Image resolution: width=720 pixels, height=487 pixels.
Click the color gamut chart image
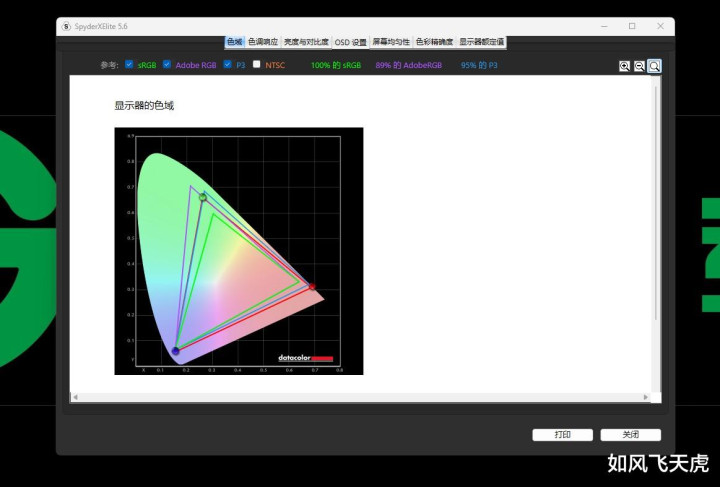pyautogui.click(x=238, y=251)
